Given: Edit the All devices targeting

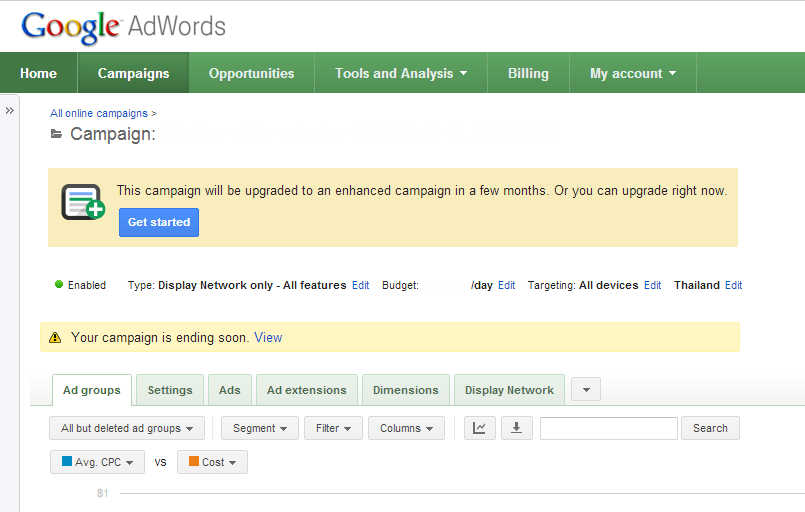Looking at the screenshot, I should coord(653,285).
